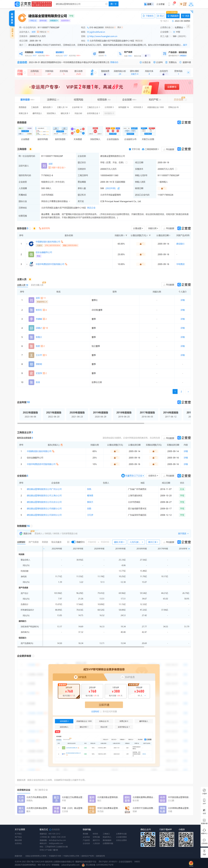Open the 最新年报 dropdown in financial data

coord(119,542)
